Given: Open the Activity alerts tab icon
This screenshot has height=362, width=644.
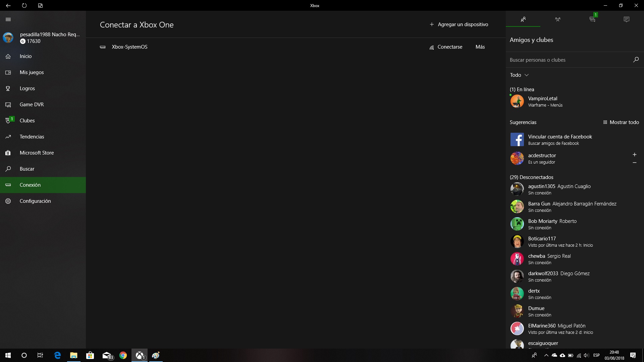Looking at the screenshot, I should (x=626, y=19).
